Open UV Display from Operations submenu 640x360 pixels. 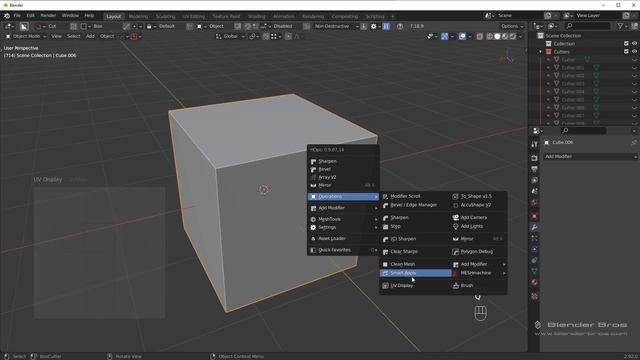tap(416, 285)
